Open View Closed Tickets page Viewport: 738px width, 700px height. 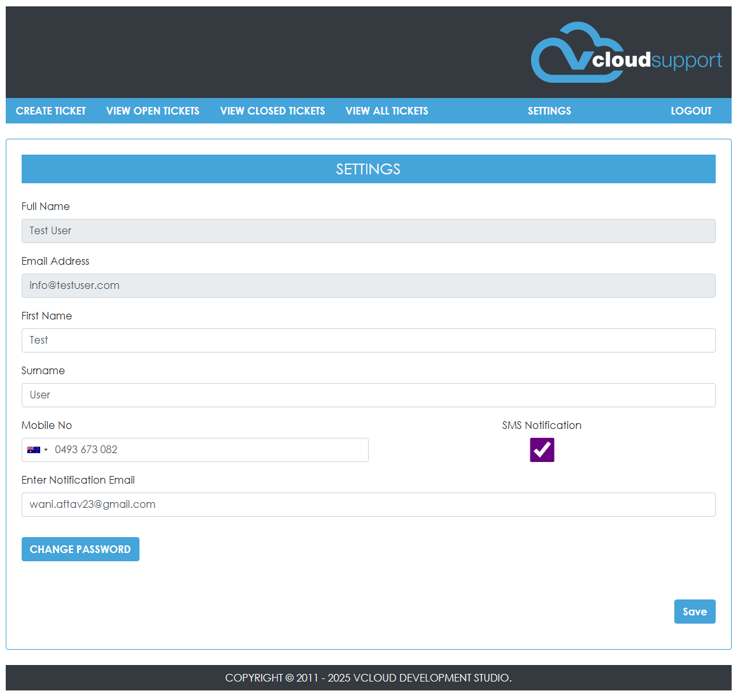coord(273,111)
